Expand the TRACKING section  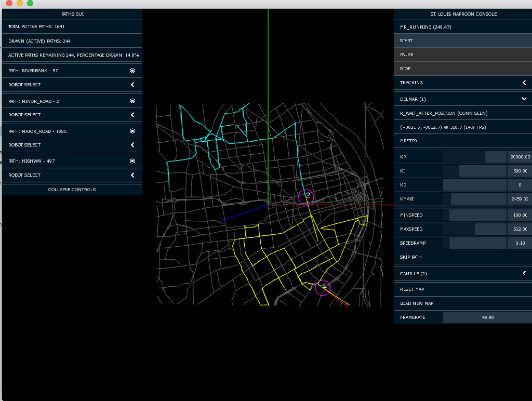pyautogui.click(x=524, y=82)
